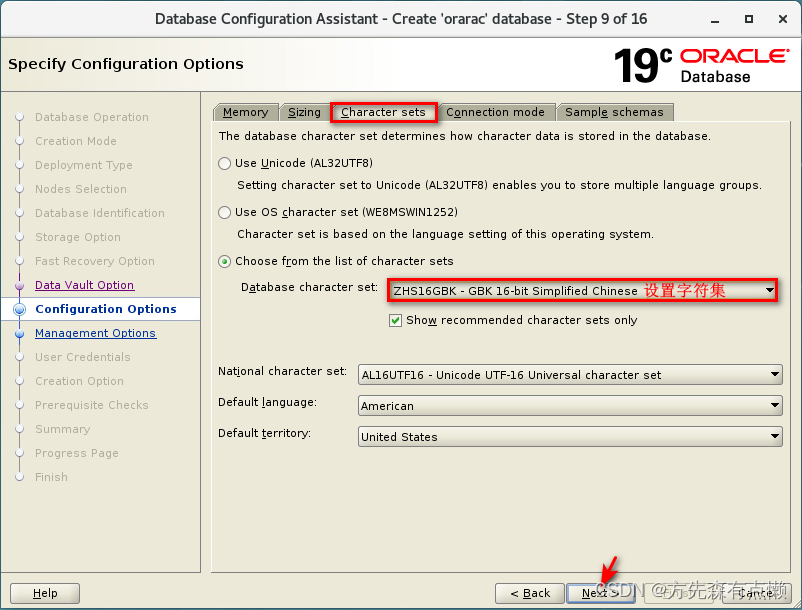Expand the Default language dropdown
This screenshot has height=610, width=802.
tap(570, 405)
